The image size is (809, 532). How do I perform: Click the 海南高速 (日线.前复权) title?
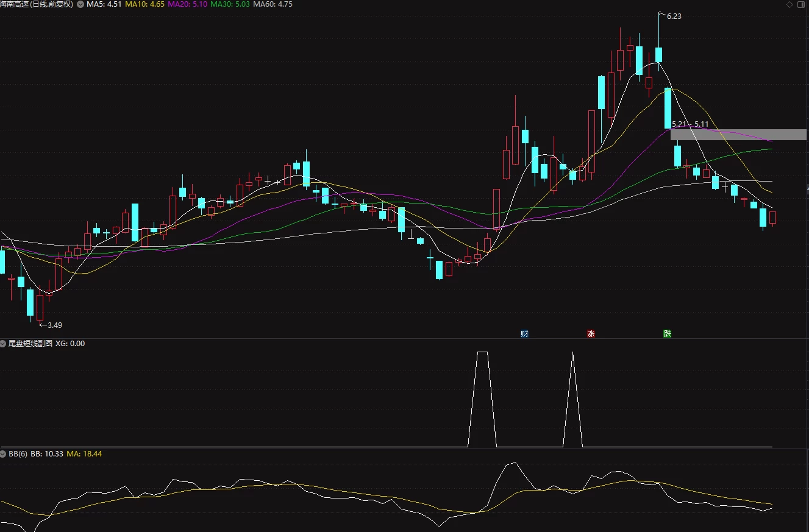tap(37, 4)
